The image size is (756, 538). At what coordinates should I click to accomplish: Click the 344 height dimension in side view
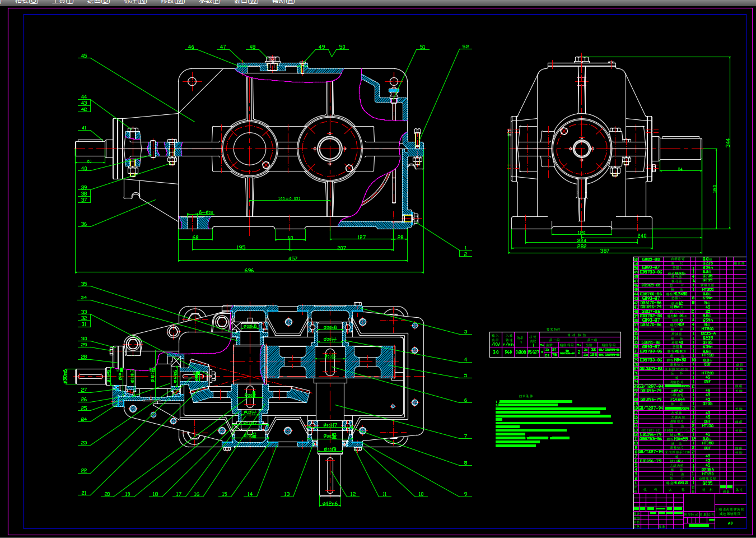coord(727,143)
